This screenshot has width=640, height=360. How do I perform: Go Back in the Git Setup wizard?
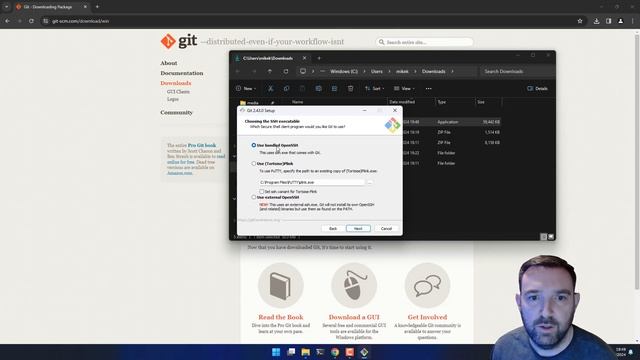333,229
